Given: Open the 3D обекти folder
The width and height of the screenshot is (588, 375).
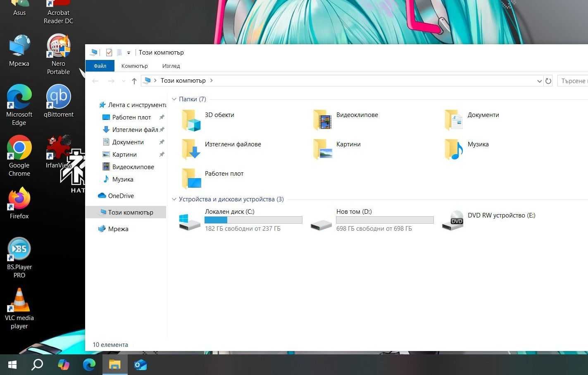Looking at the screenshot, I should (208, 120).
